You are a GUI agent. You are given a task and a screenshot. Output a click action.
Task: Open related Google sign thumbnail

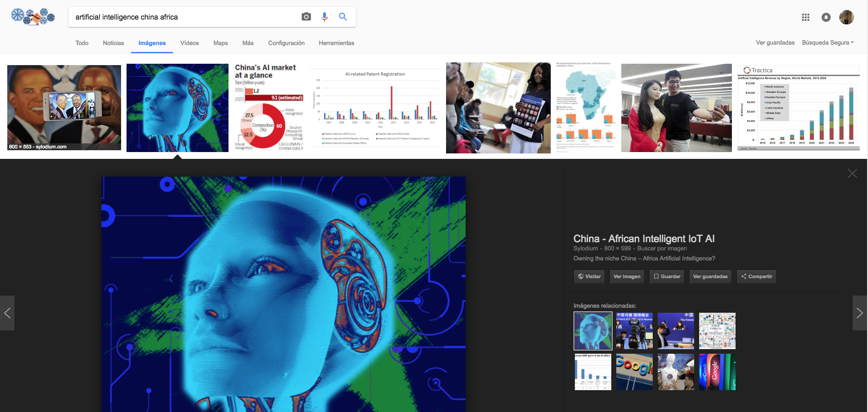click(635, 372)
